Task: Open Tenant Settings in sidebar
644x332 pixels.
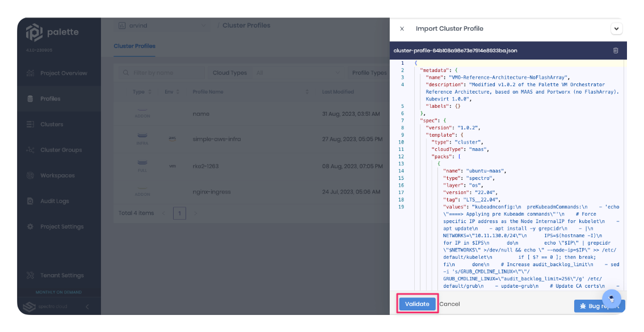Action: (x=62, y=275)
